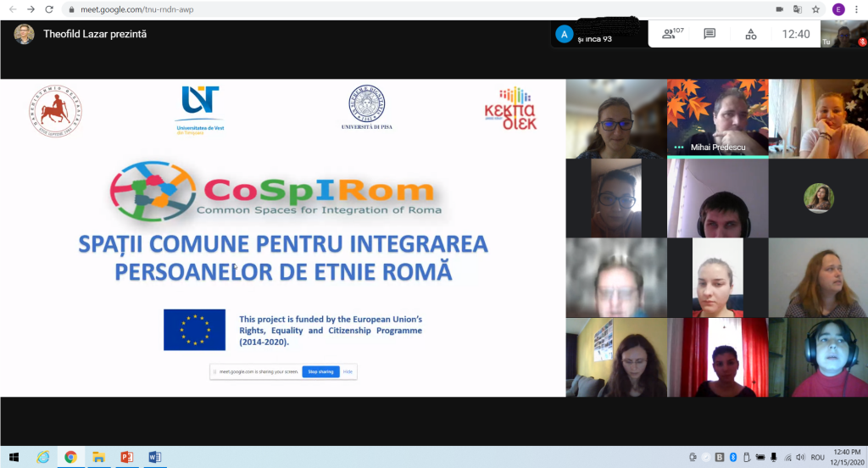The width and height of the screenshot is (868, 468).
Task: Select the participant tile with red curtains
Action: pos(717,357)
